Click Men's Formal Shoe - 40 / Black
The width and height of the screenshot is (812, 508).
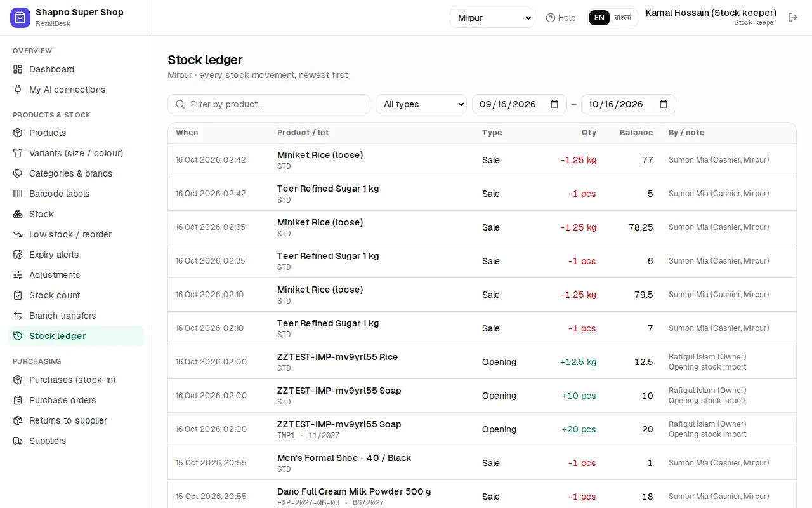[x=344, y=458]
